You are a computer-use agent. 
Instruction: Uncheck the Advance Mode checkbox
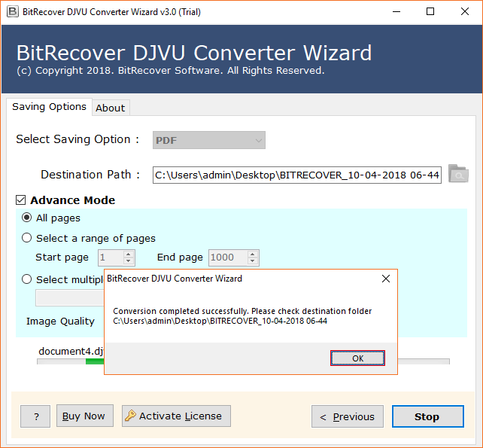pyautogui.click(x=20, y=200)
